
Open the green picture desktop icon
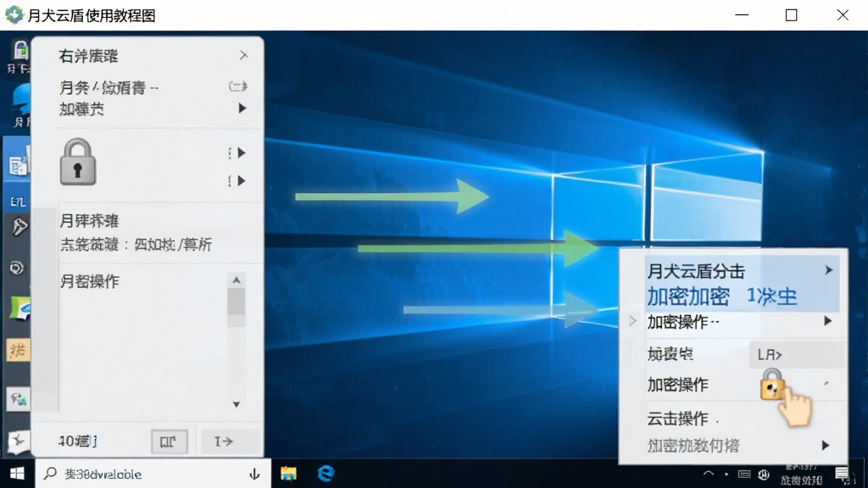click(19, 308)
